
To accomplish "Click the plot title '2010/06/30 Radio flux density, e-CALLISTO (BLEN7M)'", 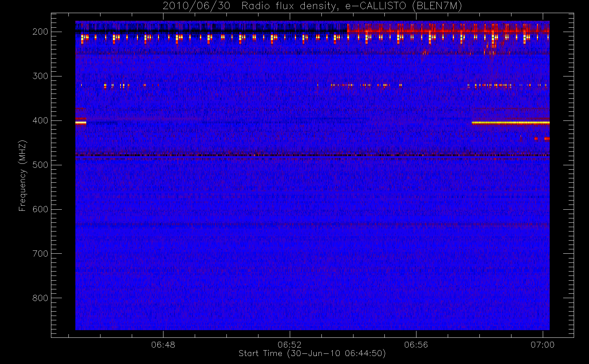I will tap(312, 6).
